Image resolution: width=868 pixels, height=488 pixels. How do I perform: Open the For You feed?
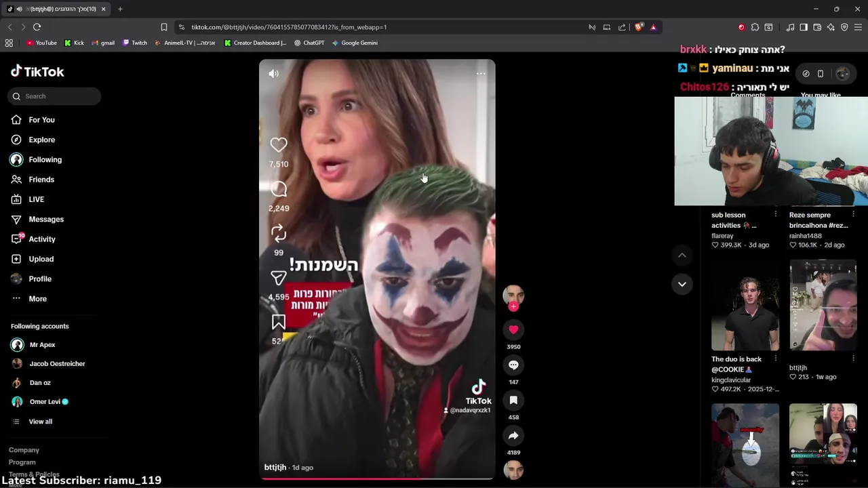tap(41, 120)
